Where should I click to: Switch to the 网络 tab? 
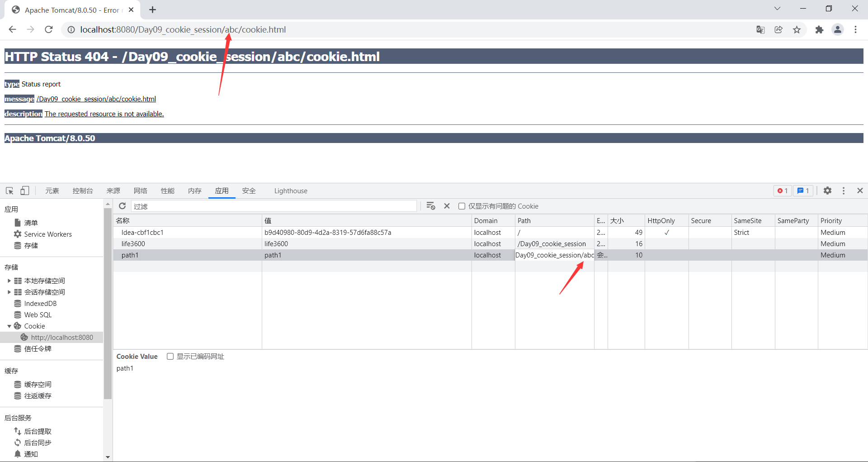pos(141,191)
